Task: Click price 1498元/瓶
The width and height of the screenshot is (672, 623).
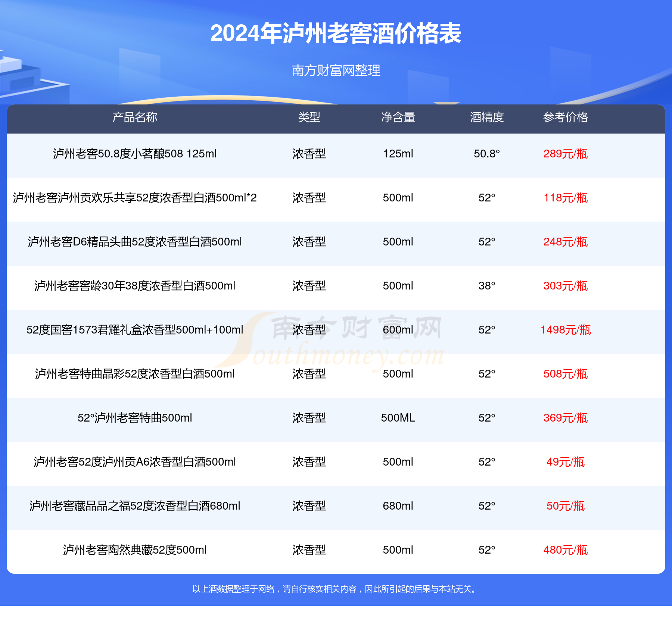Action: point(566,330)
